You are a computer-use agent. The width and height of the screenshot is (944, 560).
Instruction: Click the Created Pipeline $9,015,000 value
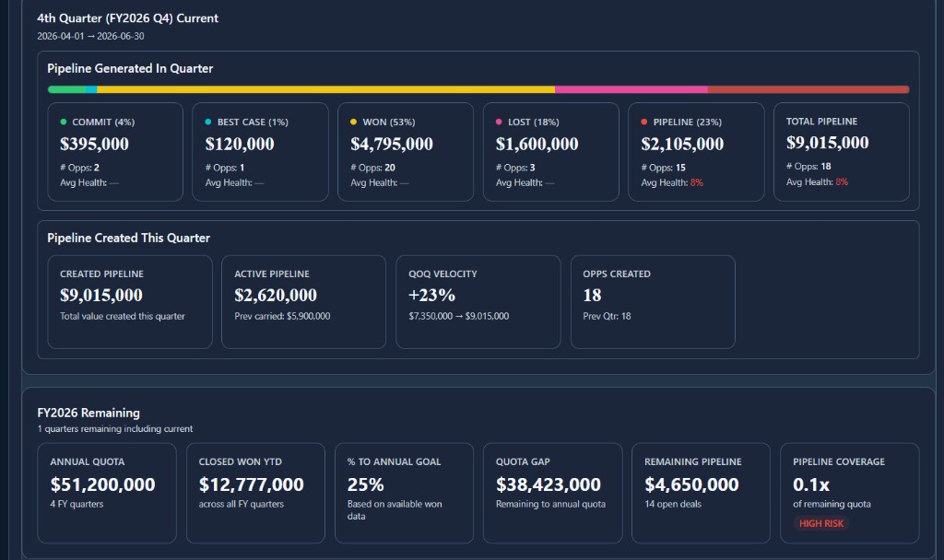(x=101, y=296)
